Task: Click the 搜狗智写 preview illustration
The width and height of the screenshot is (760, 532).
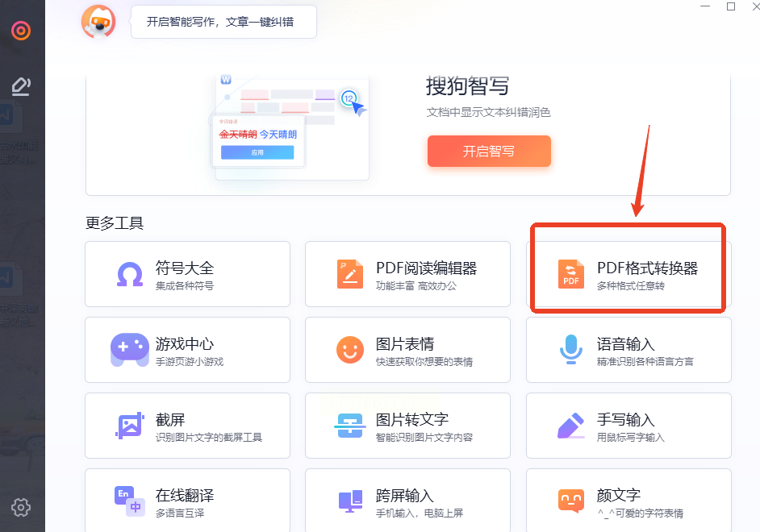Action: [289, 128]
